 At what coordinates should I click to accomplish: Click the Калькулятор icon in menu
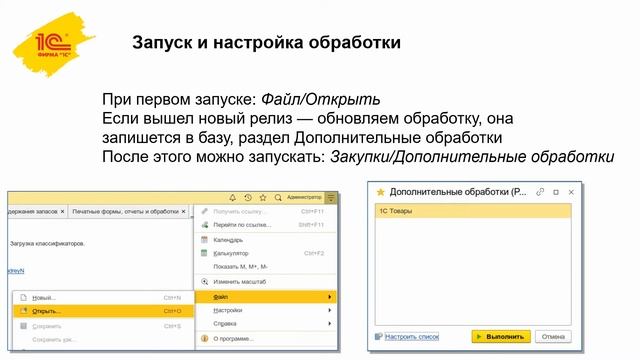point(204,253)
